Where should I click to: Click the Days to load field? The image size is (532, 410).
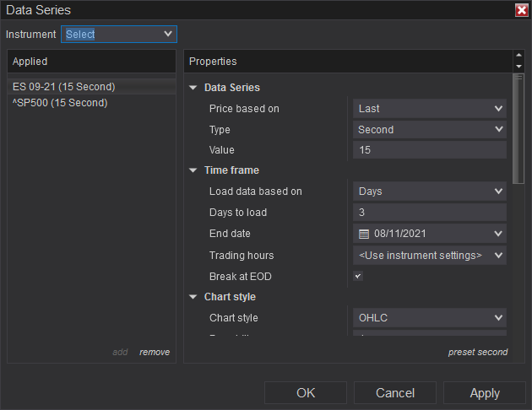click(430, 212)
